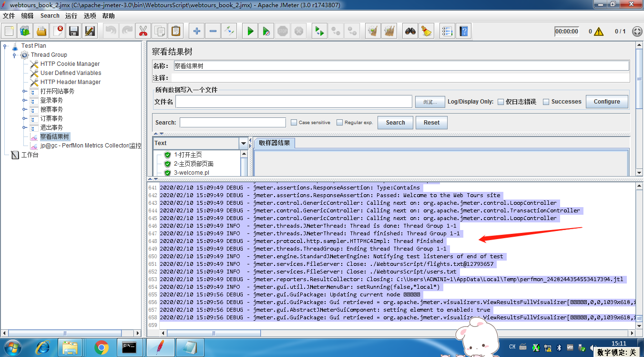Open the 选项 menu

point(90,16)
